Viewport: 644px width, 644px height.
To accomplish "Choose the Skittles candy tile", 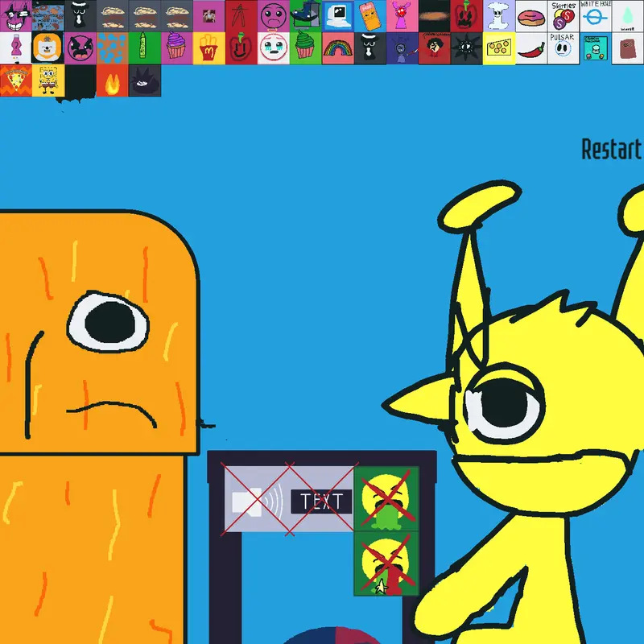I will coord(563,16).
